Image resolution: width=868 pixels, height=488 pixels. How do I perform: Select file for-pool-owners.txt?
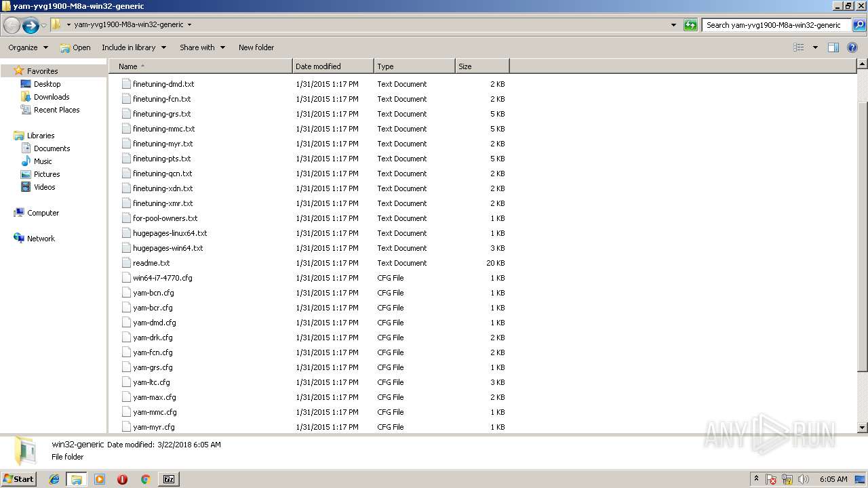[165, 218]
